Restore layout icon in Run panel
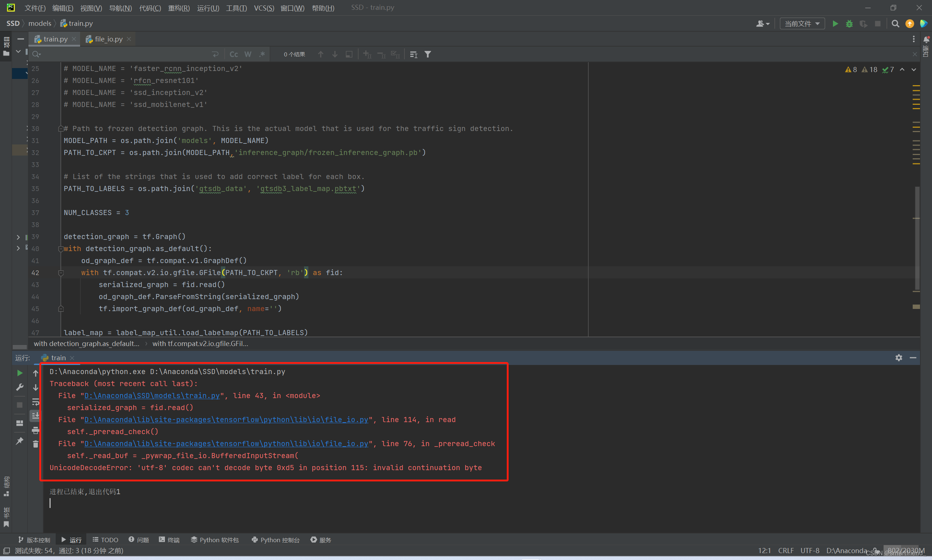 coord(20,423)
